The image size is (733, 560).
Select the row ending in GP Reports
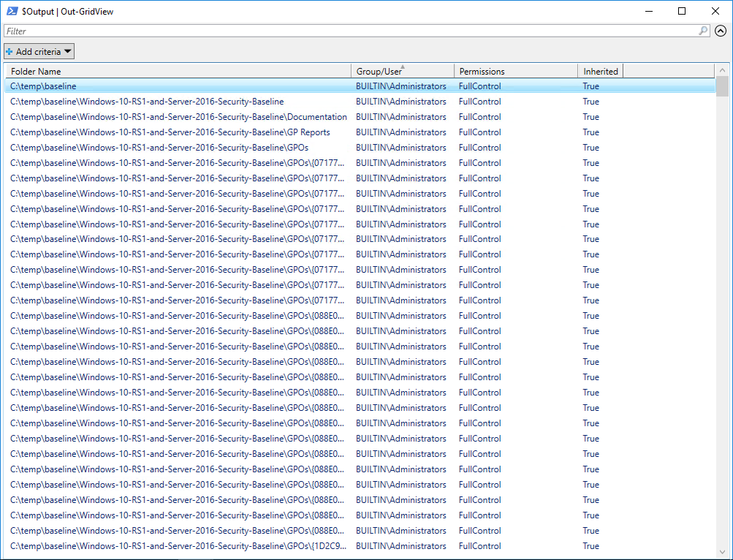point(360,132)
